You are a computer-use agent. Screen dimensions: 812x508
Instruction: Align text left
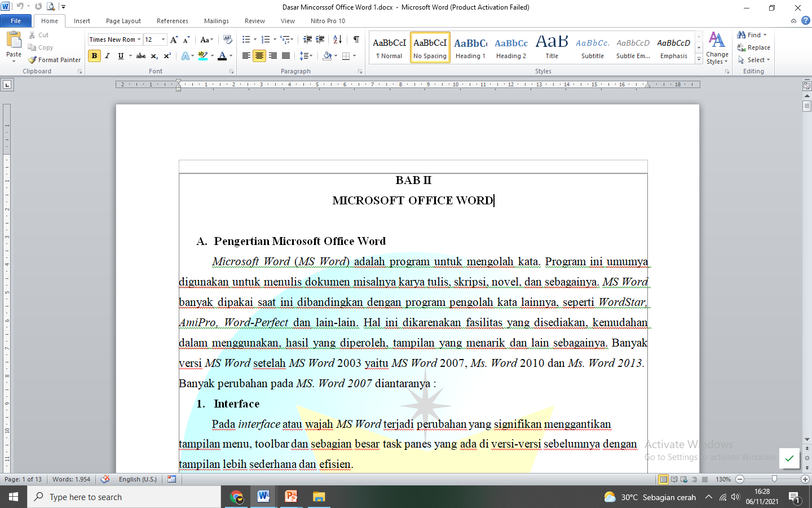pyautogui.click(x=246, y=56)
